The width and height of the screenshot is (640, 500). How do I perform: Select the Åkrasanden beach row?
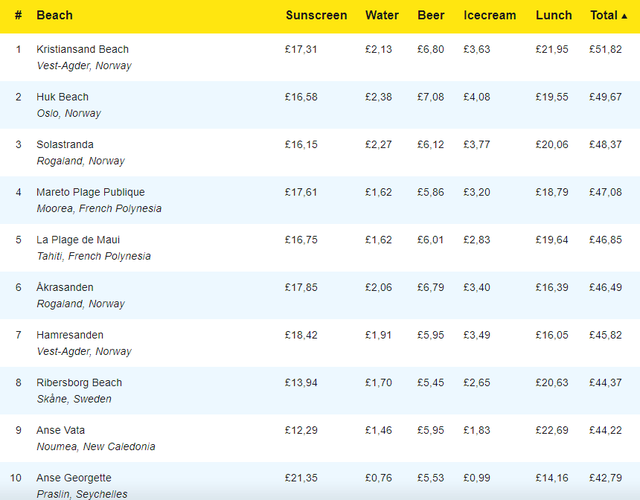point(66,287)
